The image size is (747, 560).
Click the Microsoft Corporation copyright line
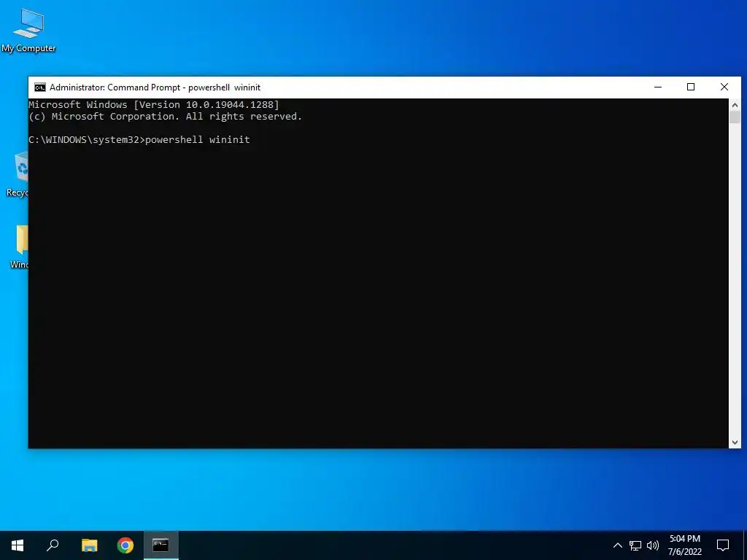pos(166,117)
